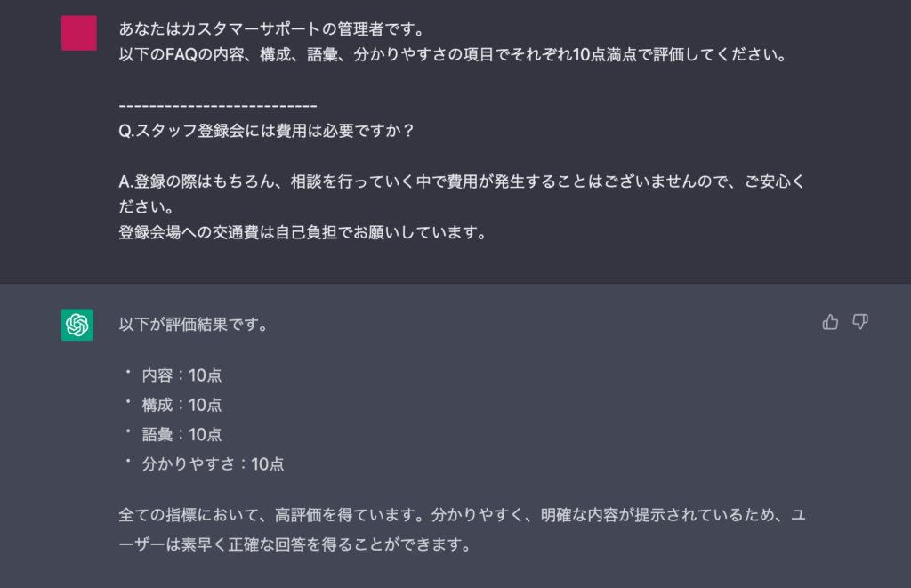Click the prompt line mentioning 10点満点で評価
Image resolution: width=911 pixels, height=588 pixels.
(453, 54)
